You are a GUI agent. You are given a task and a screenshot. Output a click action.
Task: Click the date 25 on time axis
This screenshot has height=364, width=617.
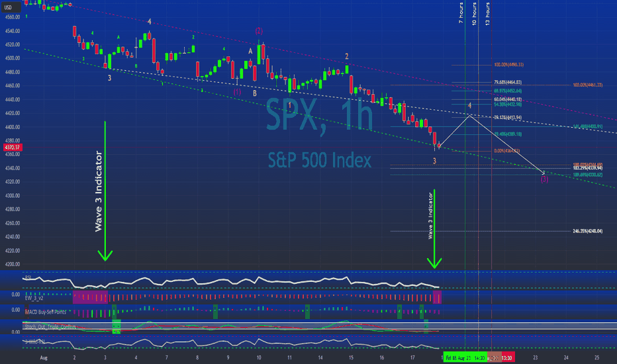[x=597, y=357]
